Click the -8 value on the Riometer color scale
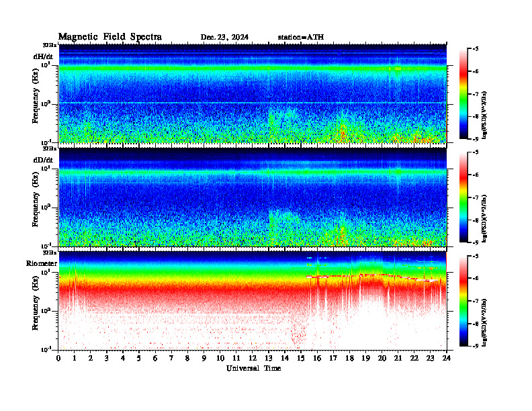The height and width of the screenshot is (411, 532). 476,324
